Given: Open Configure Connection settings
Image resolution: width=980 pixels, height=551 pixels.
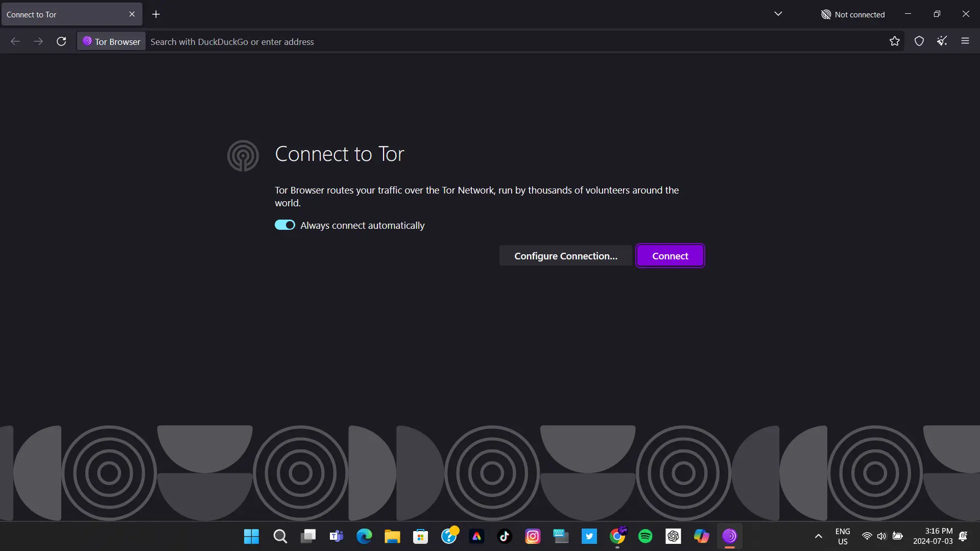Looking at the screenshot, I should 565,256.
